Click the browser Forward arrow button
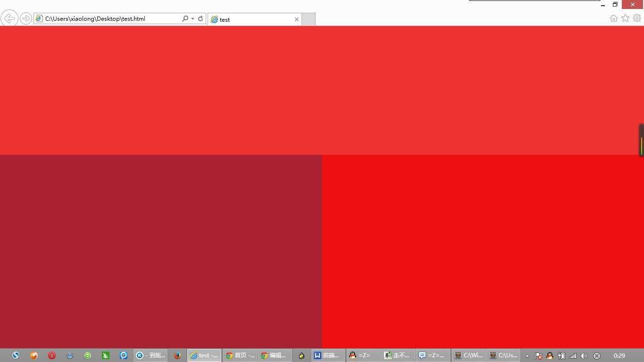This screenshot has height=362, width=644. click(26, 19)
